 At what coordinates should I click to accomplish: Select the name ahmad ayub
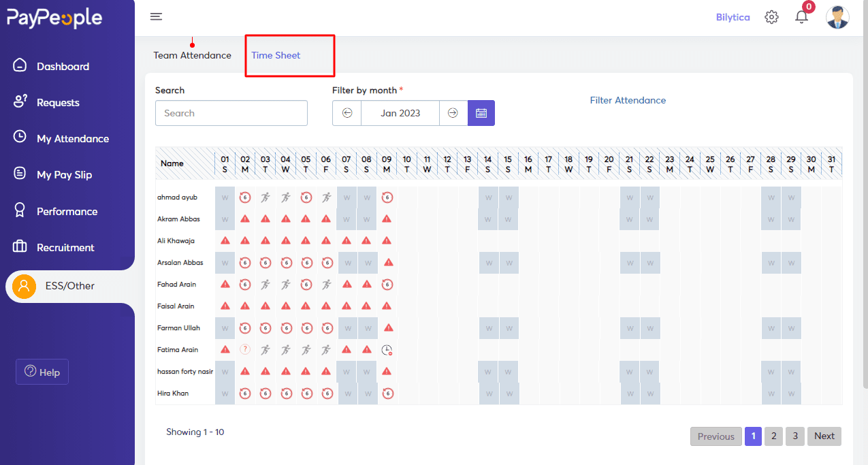coord(176,197)
